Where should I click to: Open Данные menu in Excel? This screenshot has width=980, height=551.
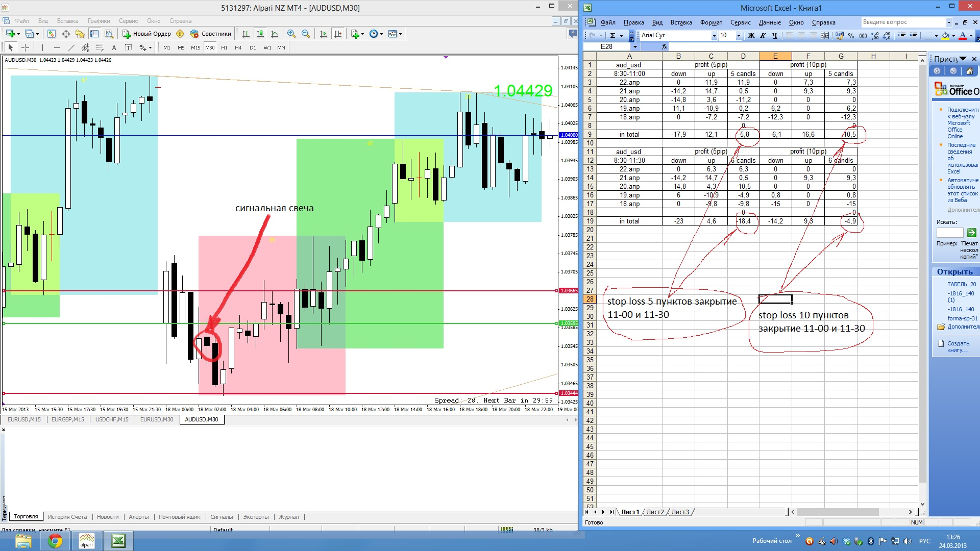coord(770,22)
